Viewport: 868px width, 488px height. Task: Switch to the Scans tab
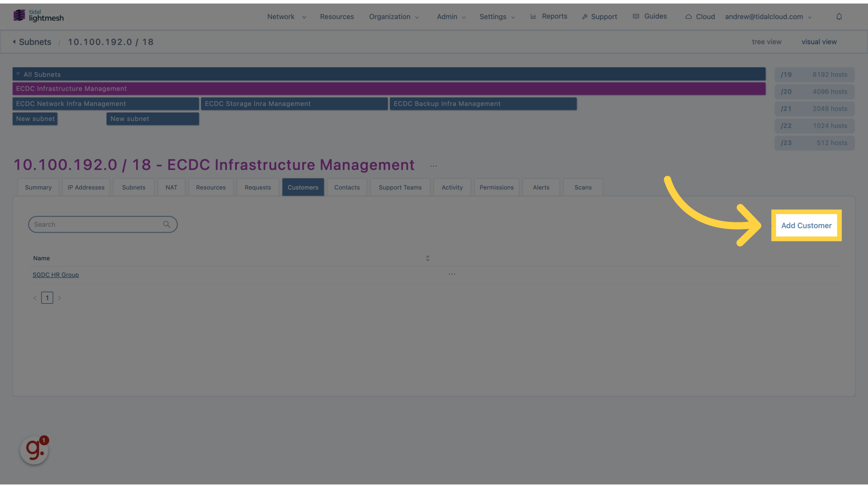[582, 187]
